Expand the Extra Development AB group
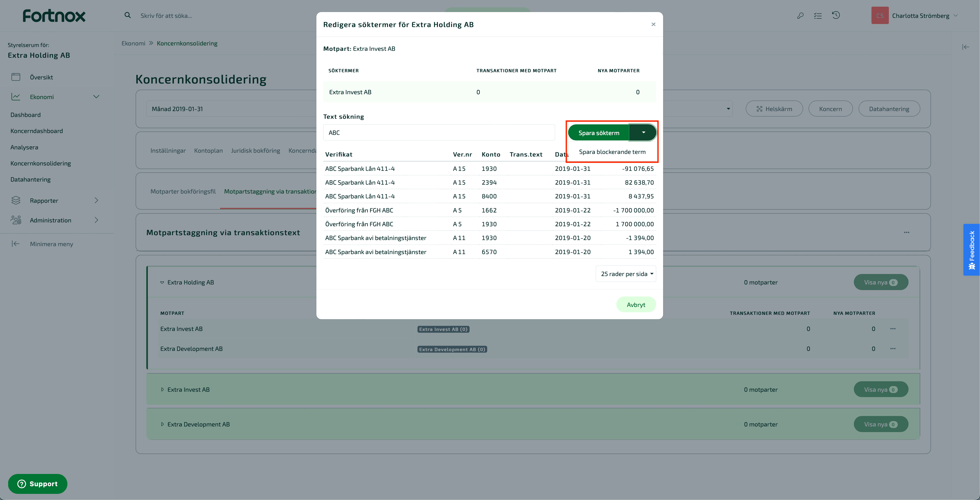 point(162,424)
